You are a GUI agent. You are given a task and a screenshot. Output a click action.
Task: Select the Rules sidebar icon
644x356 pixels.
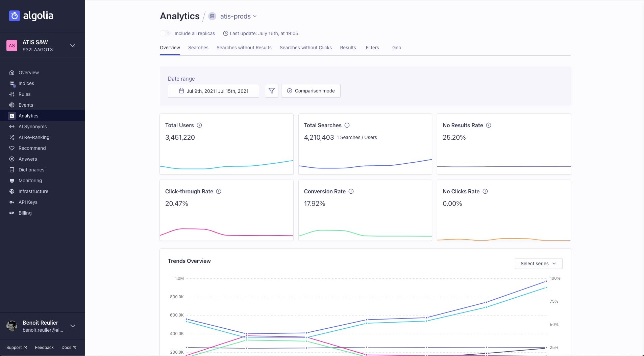(x=11, y=94)
